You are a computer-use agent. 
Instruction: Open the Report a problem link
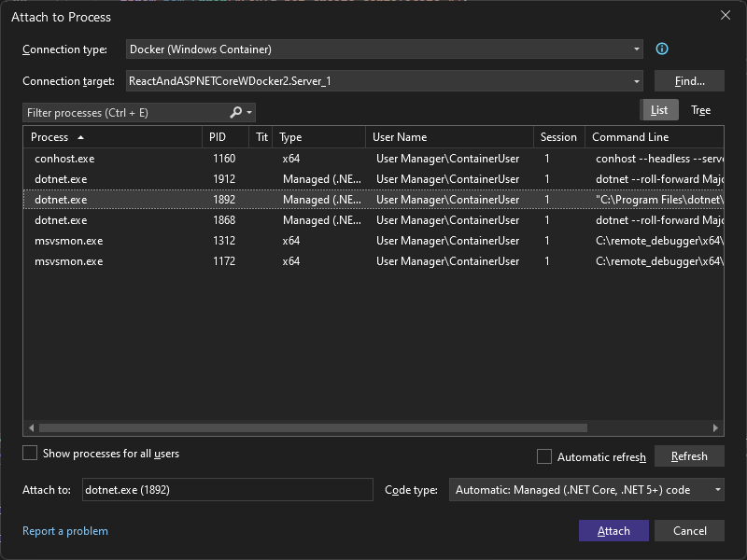65,530
